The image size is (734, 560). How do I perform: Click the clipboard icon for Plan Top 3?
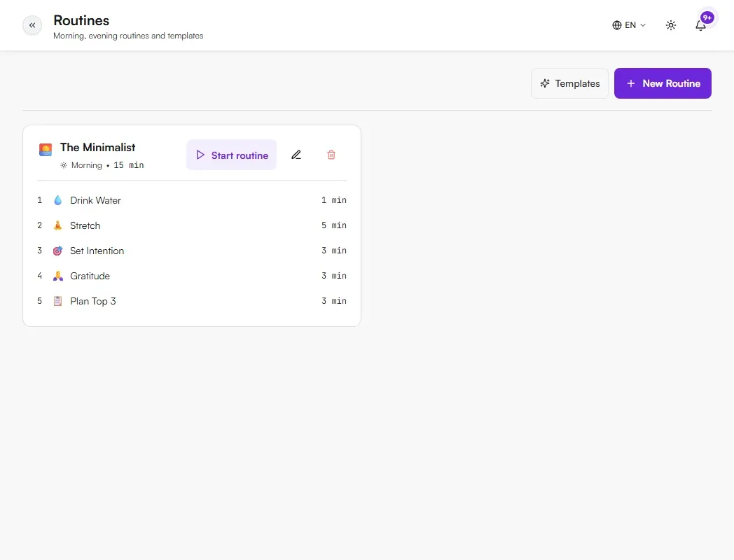(57, 301)
